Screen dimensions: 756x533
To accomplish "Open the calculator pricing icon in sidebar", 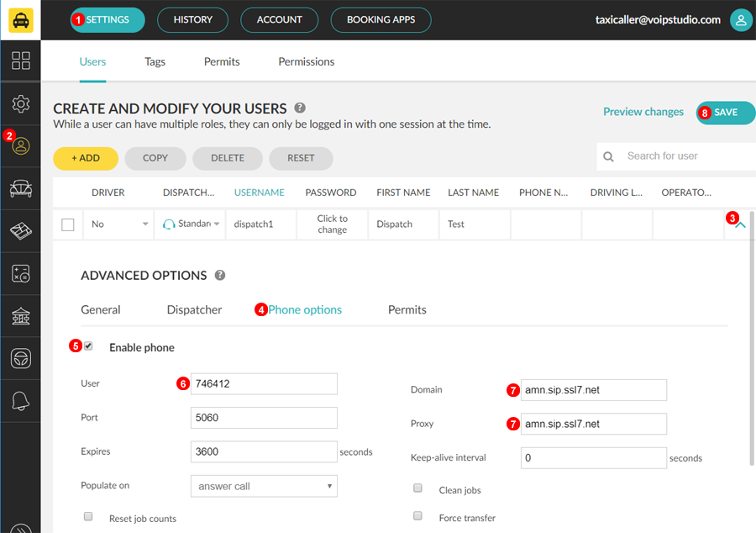I will point(21,273).
